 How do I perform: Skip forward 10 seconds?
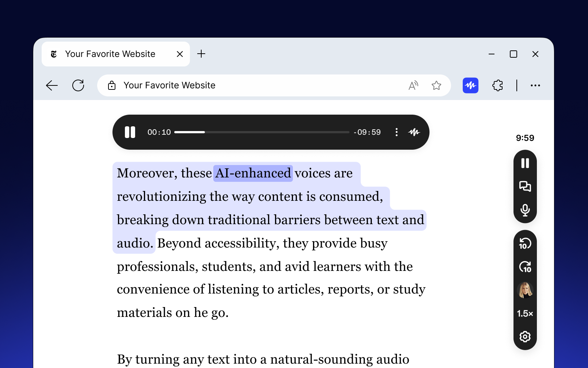coord(525,267)
